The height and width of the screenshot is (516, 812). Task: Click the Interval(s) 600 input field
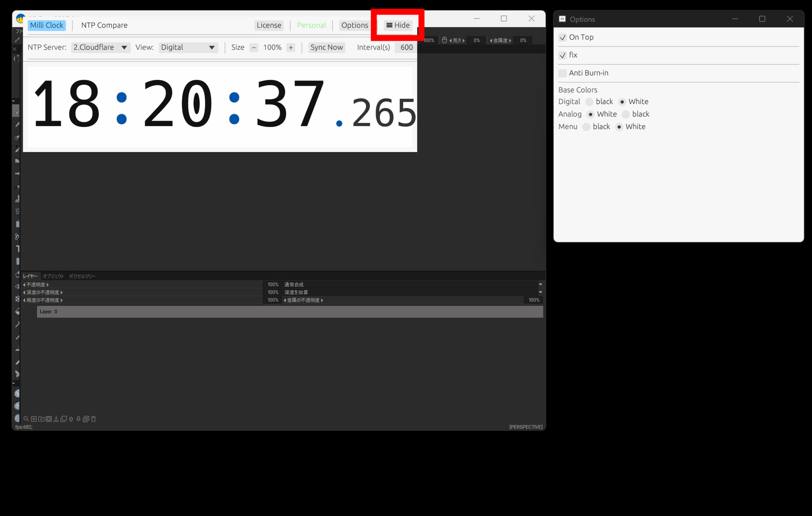(x=406, y=48)
